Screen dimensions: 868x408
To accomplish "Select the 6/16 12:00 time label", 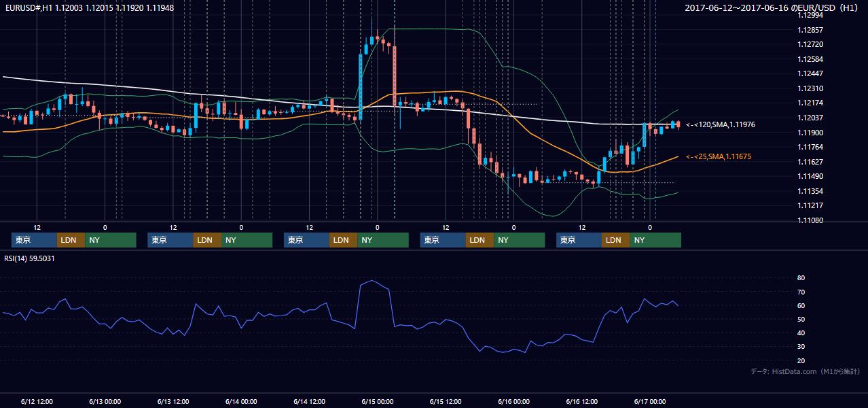I will pyautogui.click(x=582, y=401).
